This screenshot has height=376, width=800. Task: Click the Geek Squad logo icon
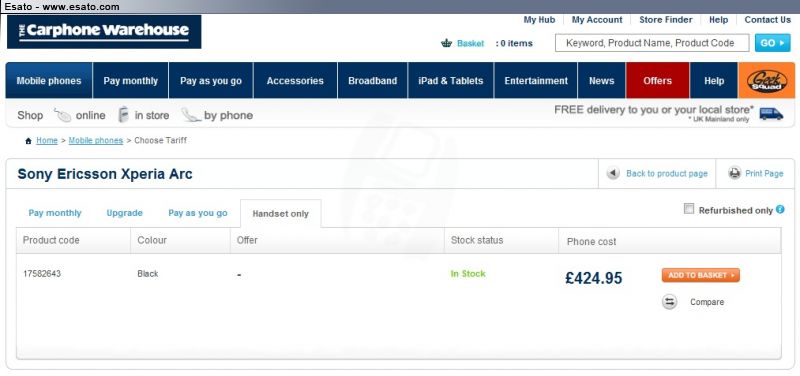766,81
